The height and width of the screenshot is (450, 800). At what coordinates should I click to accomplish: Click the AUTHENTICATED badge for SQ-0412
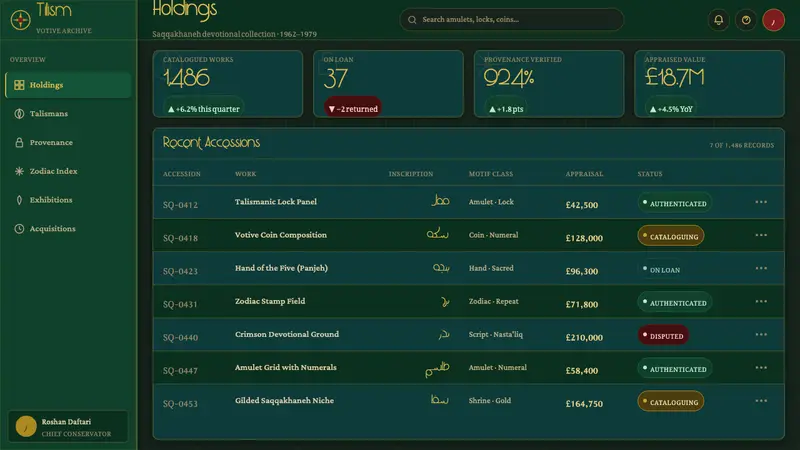click(674, 203)
